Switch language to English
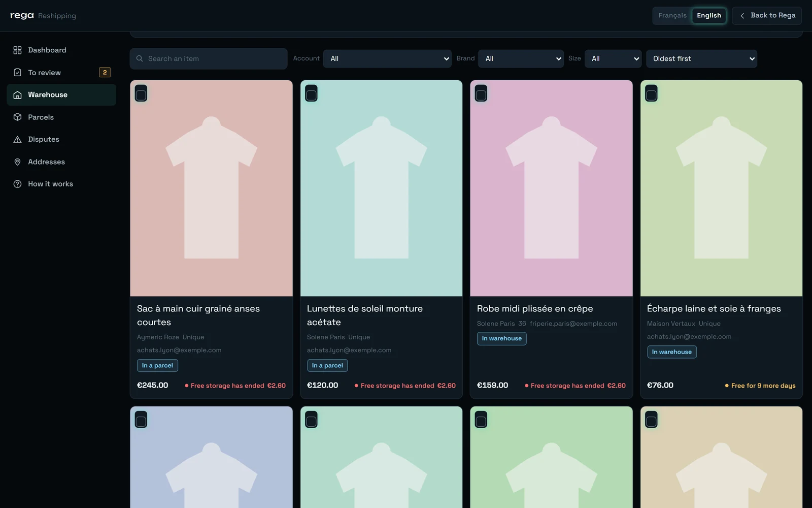Image resolution: width=812 pixels, height=508 pixels. click(709, 16)
